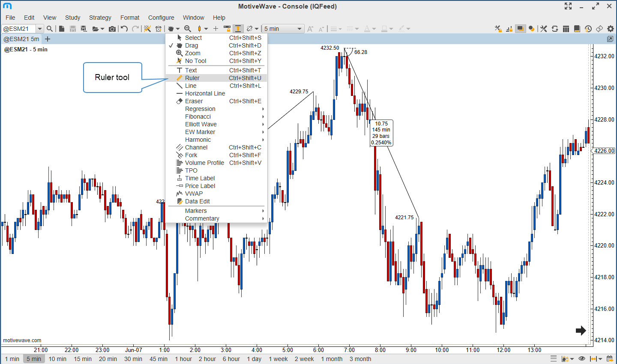The width and height of the screenshot is (617, 364).
Task: Click the camera screenshot icon in toolbar
Action: (112, 29)
